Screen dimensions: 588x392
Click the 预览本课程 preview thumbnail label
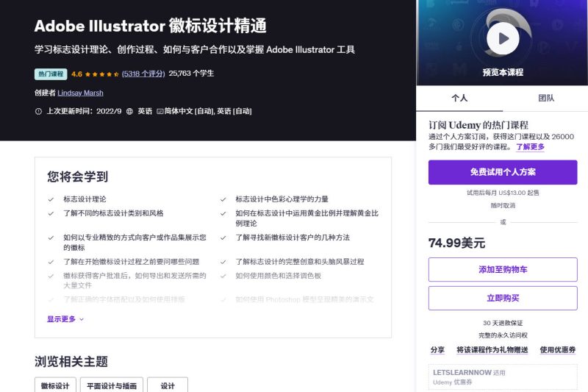503,72
